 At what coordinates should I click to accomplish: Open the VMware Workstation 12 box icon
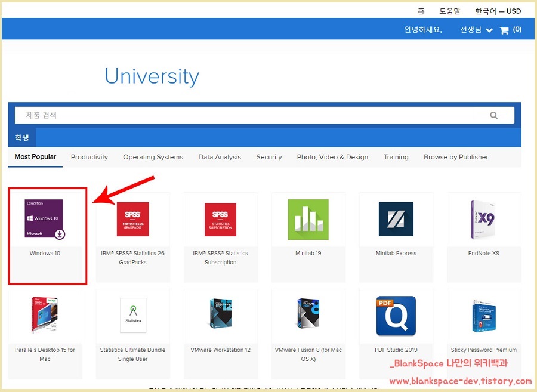(221, 314)
